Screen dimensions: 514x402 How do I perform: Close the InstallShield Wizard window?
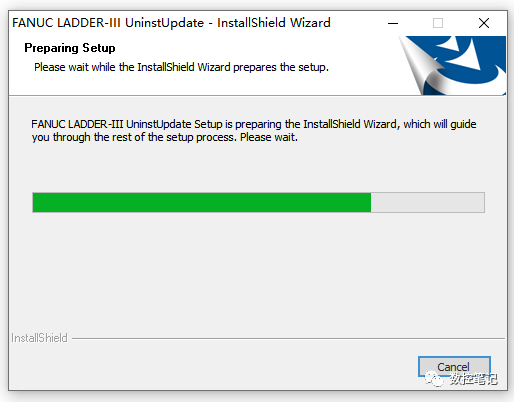(x=484, y=23)
